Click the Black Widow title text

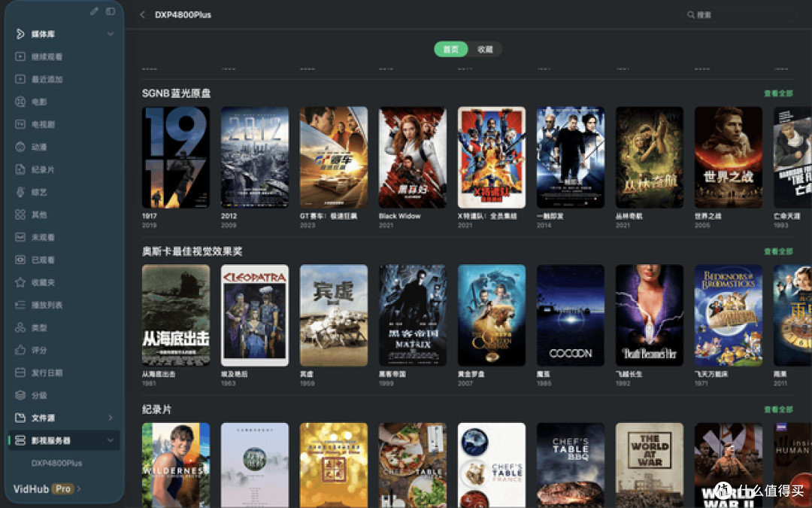point(400,216)
